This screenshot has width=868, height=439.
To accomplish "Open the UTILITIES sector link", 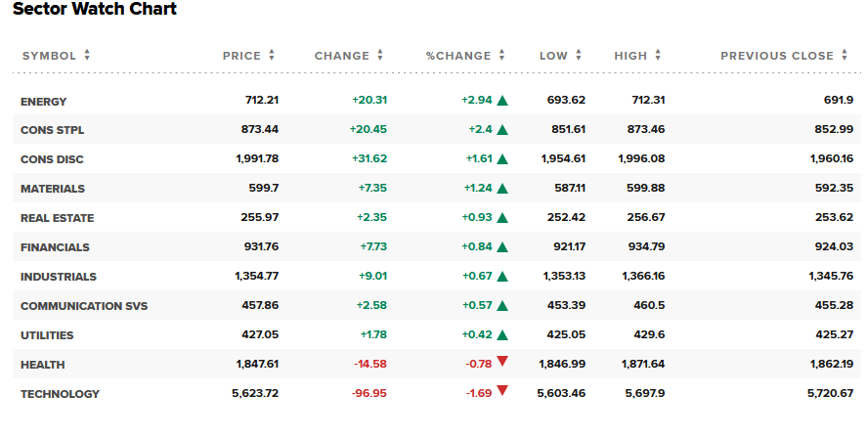I will [47, 336].
